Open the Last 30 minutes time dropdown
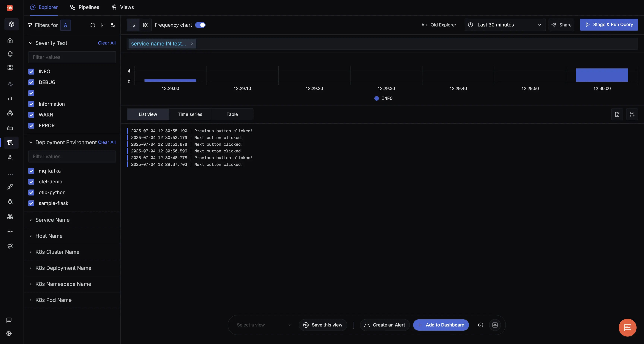The image size is (644, 344). point(505,25)
